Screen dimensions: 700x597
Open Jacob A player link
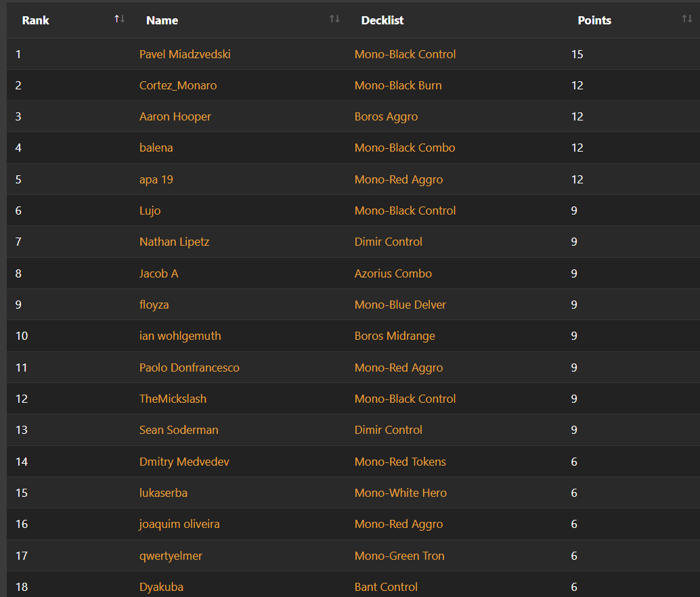click(x=158, y=273)
